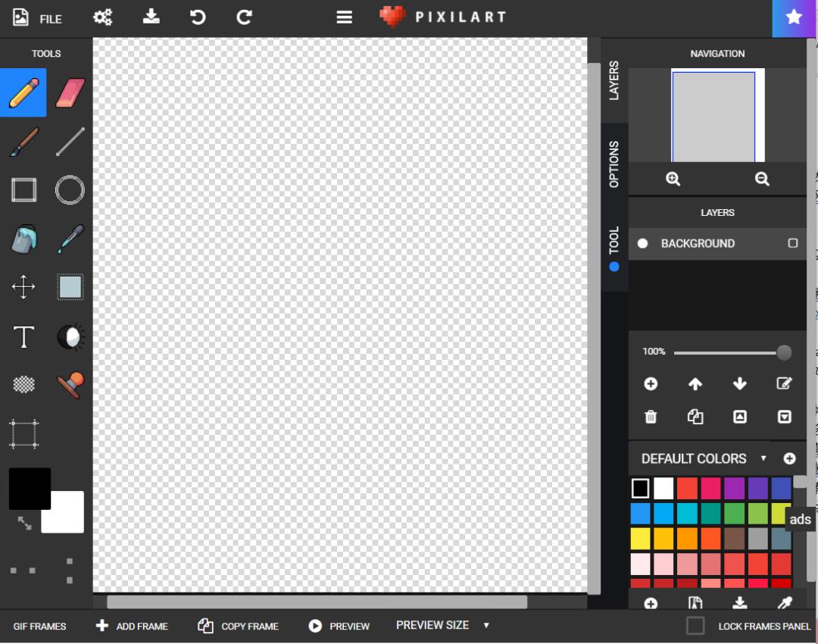The width and height of the screenshot is (818, 644).
Task: Select the BACKGROUND layer row
Action: tap(717, 244)
